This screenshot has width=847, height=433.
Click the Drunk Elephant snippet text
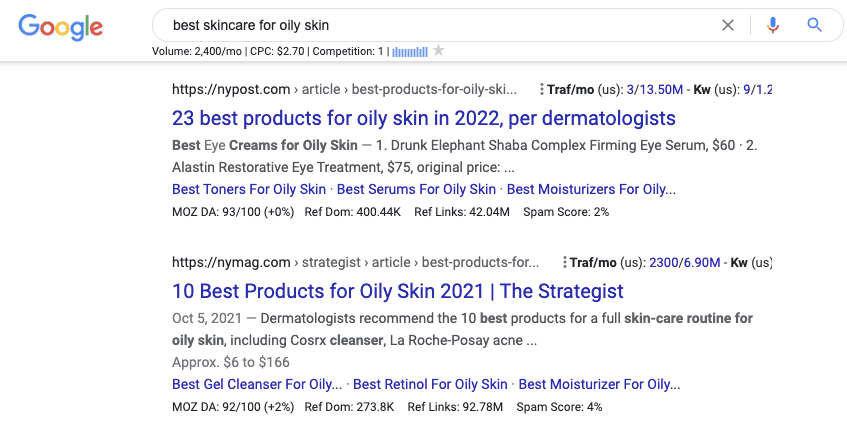click(465, 157)
